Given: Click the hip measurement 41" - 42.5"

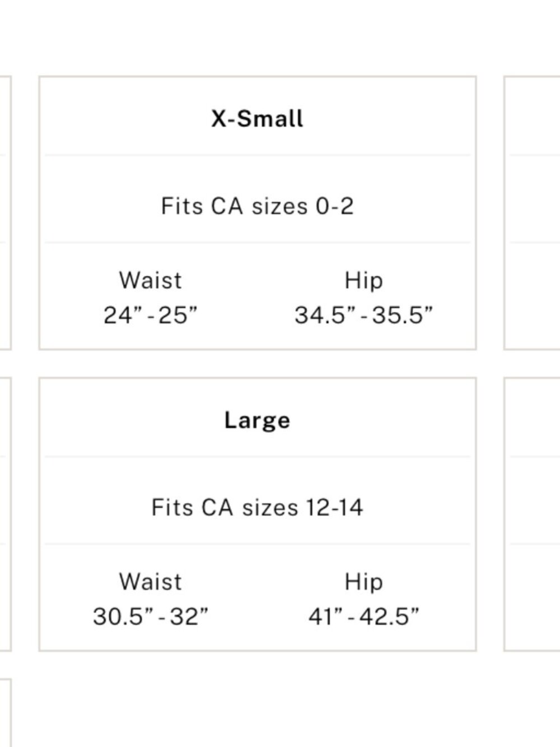Looking at the screenshot, I should click(363, 616).
